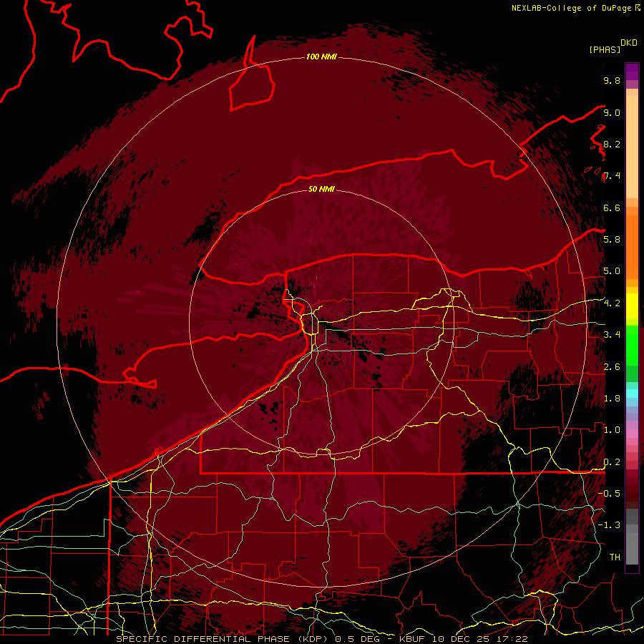
Task: Select the 8.2 scale value
Action: point(612,144)
